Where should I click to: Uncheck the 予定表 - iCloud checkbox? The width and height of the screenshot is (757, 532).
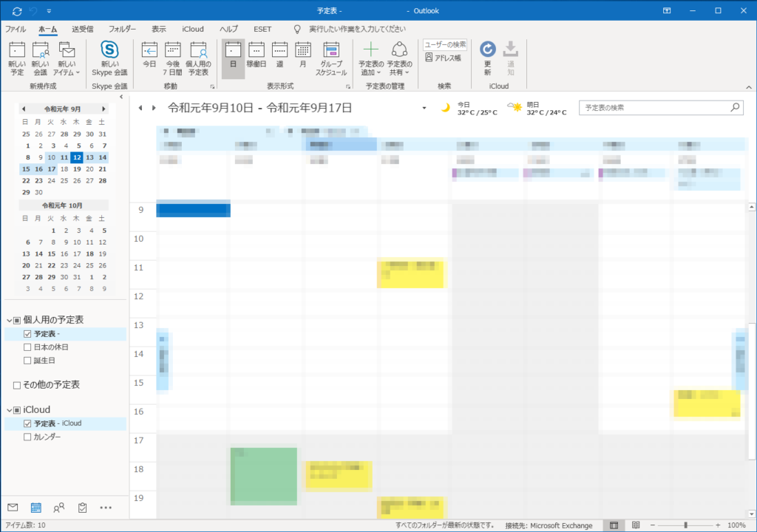point(27,423)
